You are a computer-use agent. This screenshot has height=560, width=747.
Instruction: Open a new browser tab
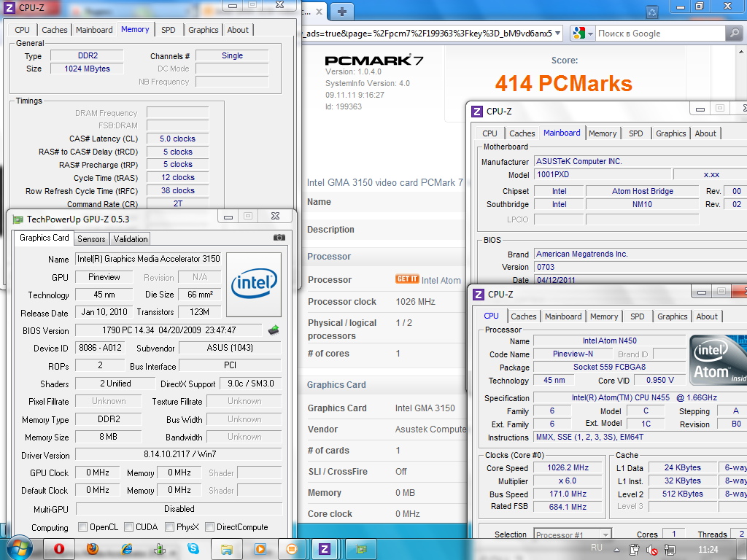pyautogui.click(x=341, y=12)
